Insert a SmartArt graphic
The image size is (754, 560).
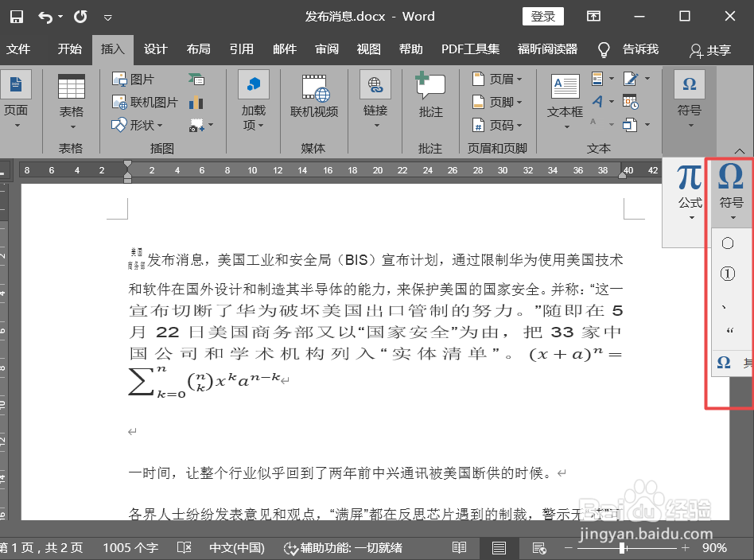click(x=196, y=79)
